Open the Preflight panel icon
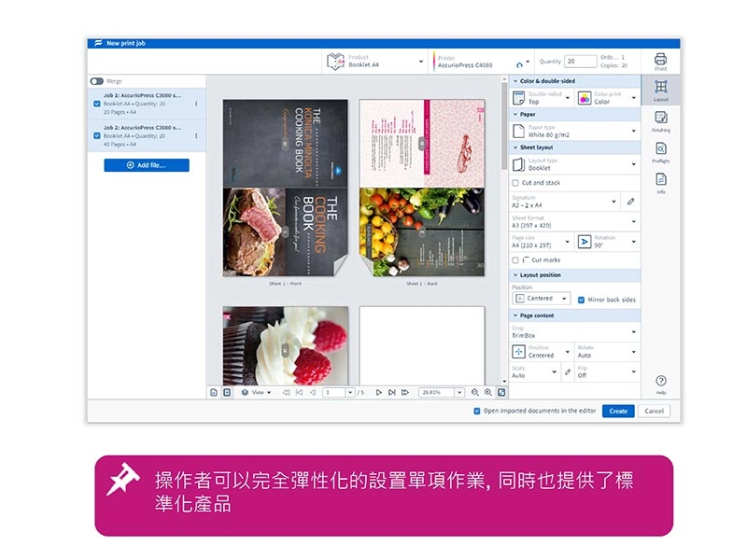 click(x=660, y=149)
